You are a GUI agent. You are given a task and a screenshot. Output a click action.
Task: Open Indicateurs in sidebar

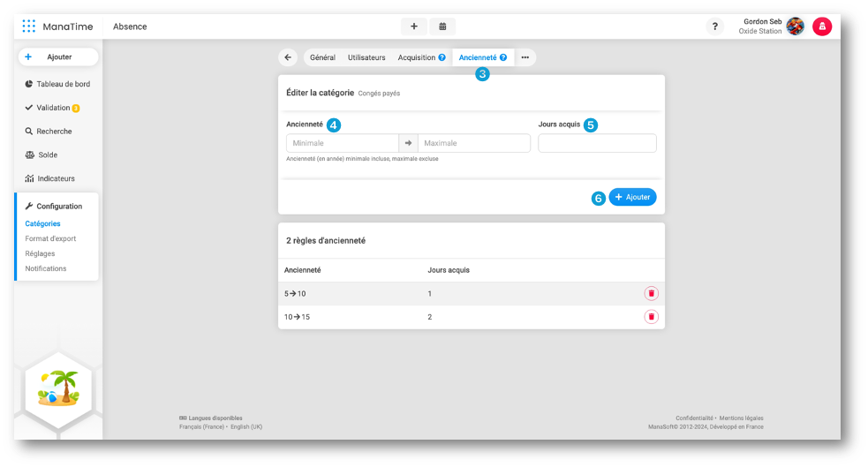point(49,178)
